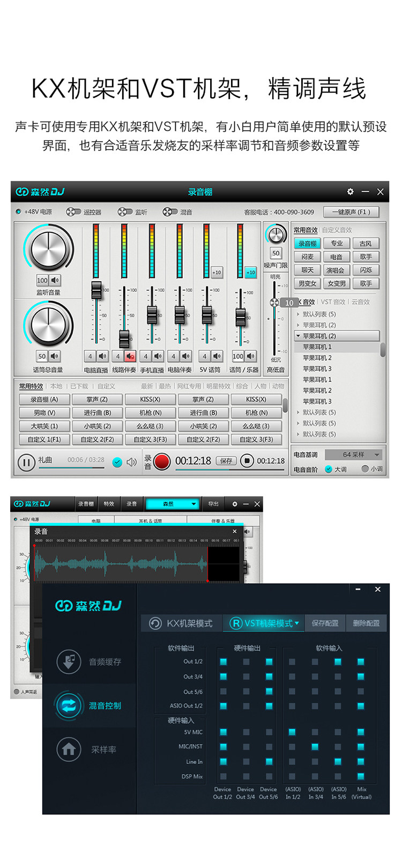Open the 64 采样 dropdown
Image resolution: width=402 pixels, height=868 pixels.
354,454
